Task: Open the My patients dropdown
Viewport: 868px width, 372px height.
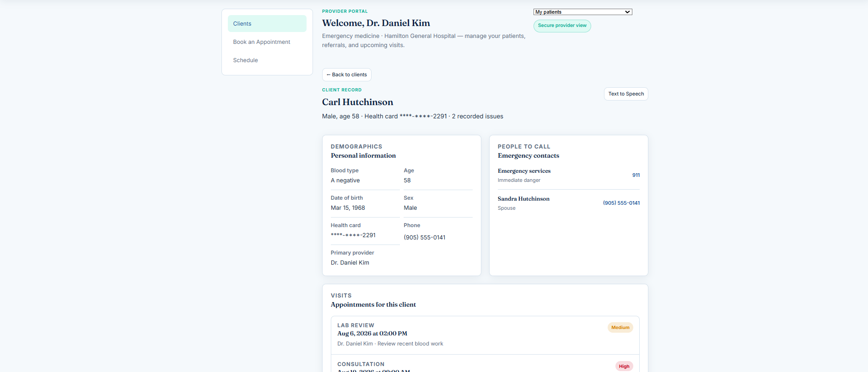Action: (582, 12)
